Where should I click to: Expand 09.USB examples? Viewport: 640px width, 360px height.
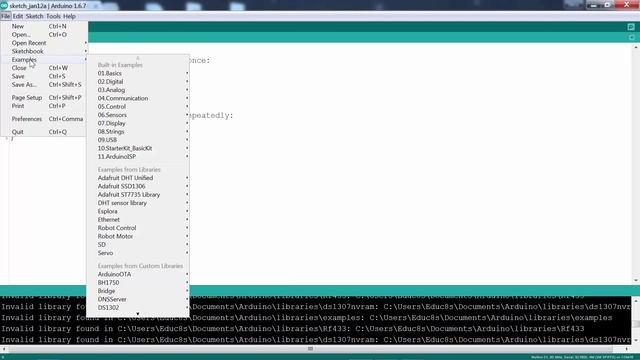138,140
